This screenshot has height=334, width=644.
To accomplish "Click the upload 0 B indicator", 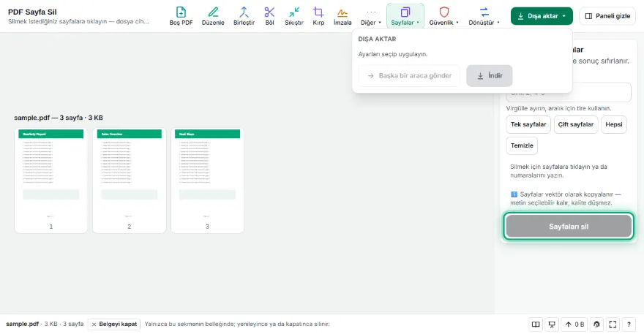I will (x=574, y=324).
